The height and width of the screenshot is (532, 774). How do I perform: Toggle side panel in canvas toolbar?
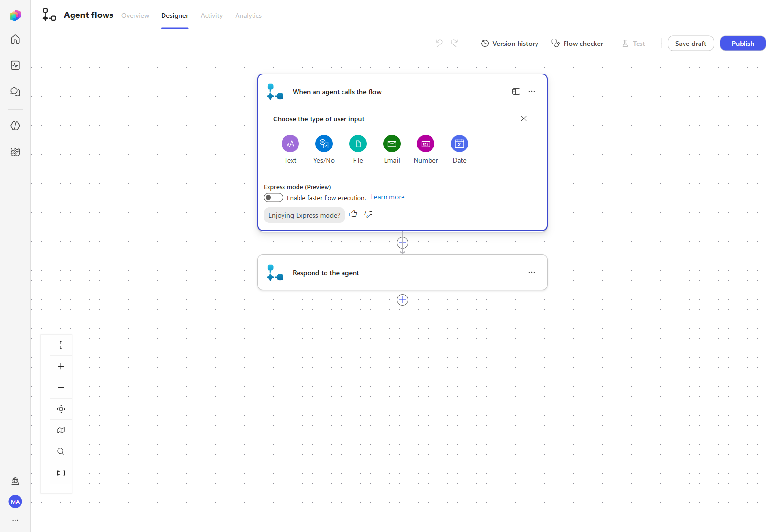coord(61,473)
